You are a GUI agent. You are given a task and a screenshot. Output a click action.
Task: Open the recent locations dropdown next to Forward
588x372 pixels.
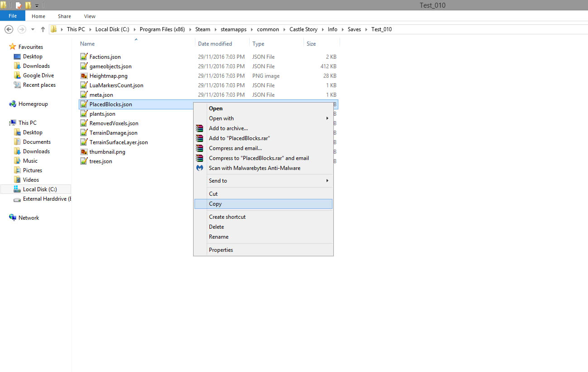pyautogui.click(x=33, y=29)
